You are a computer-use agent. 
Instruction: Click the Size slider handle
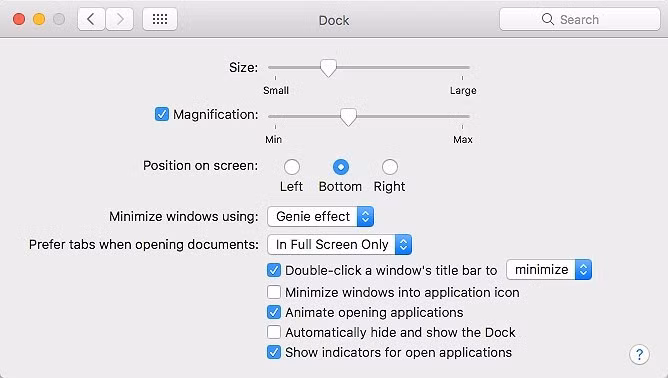328,68
